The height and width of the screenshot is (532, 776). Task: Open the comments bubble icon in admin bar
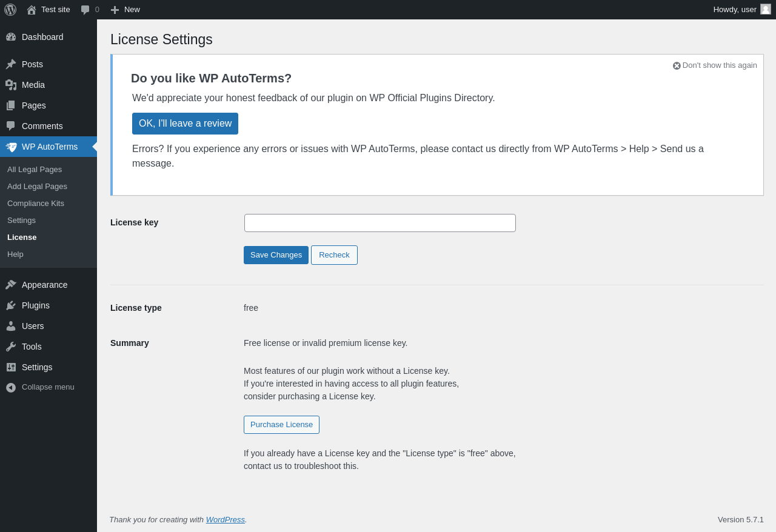point(85,10)
